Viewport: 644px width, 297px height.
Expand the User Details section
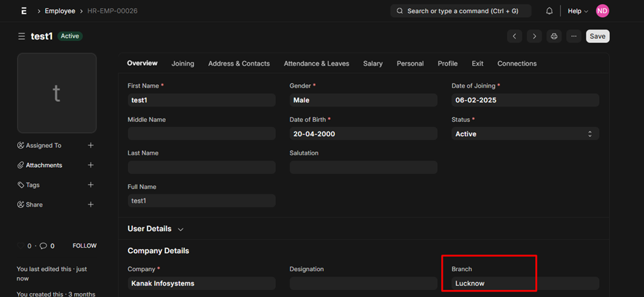click(x=156, y=229)
